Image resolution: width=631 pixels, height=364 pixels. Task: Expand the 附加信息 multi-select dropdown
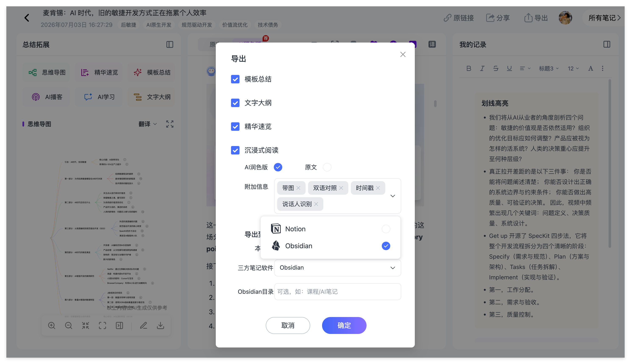(393, 196)
